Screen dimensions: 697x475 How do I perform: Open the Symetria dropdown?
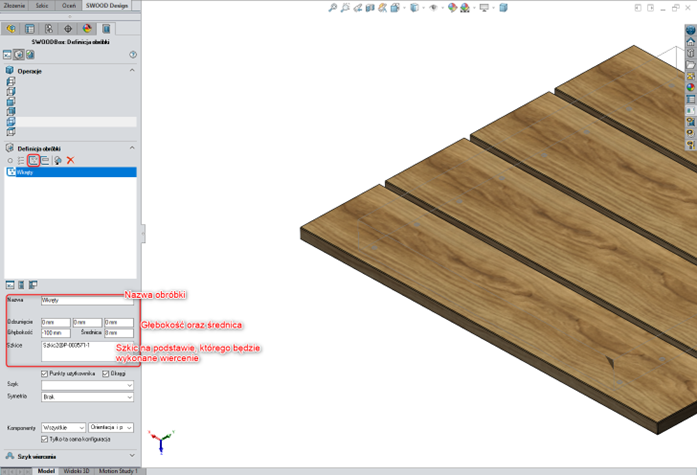point(87,397)
